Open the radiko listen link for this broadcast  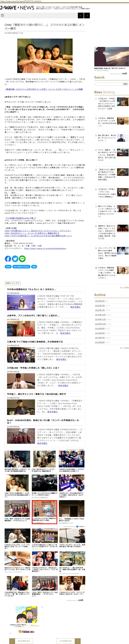coord(21,218)
